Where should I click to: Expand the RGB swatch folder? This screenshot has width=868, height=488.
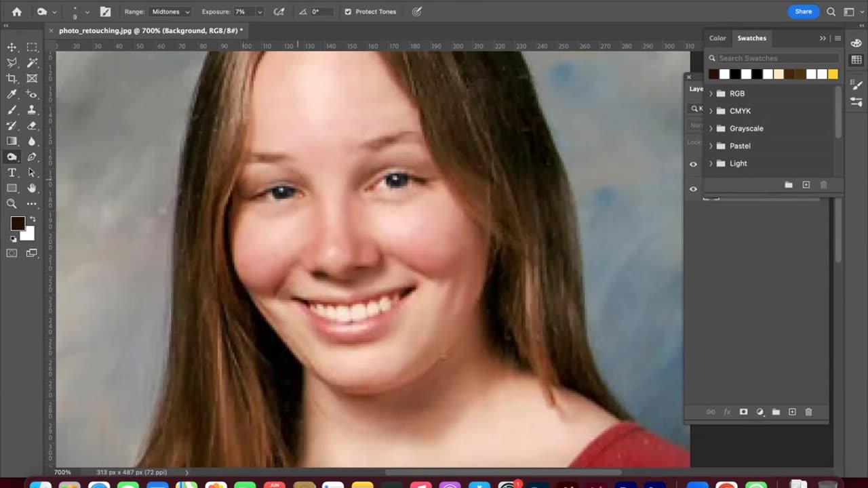click(x=711, y=94)
